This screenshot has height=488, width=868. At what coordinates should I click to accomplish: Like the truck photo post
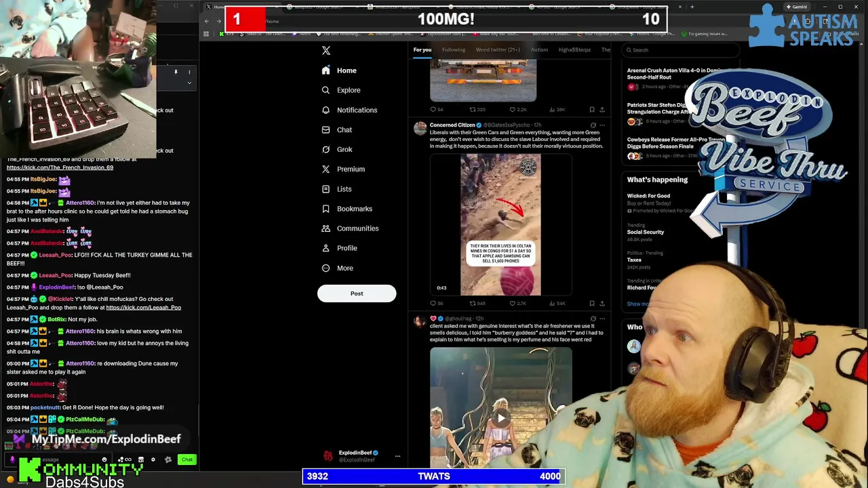pos(517,109)
